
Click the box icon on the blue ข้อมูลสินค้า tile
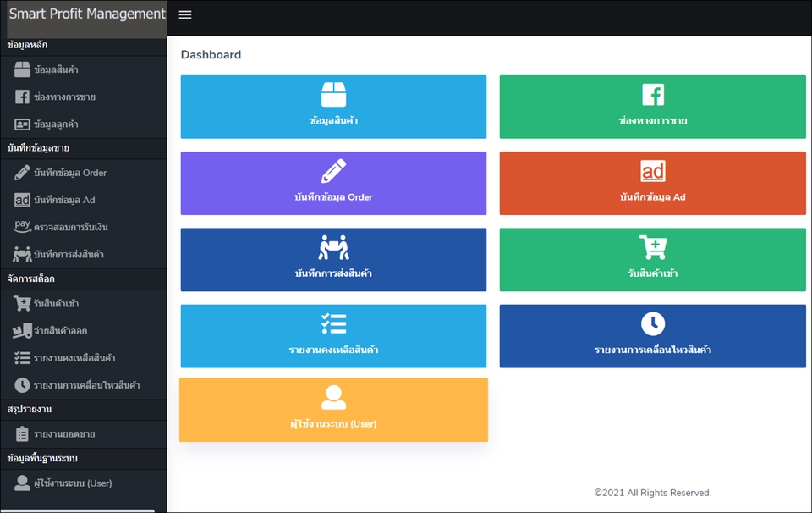point(333,94)
